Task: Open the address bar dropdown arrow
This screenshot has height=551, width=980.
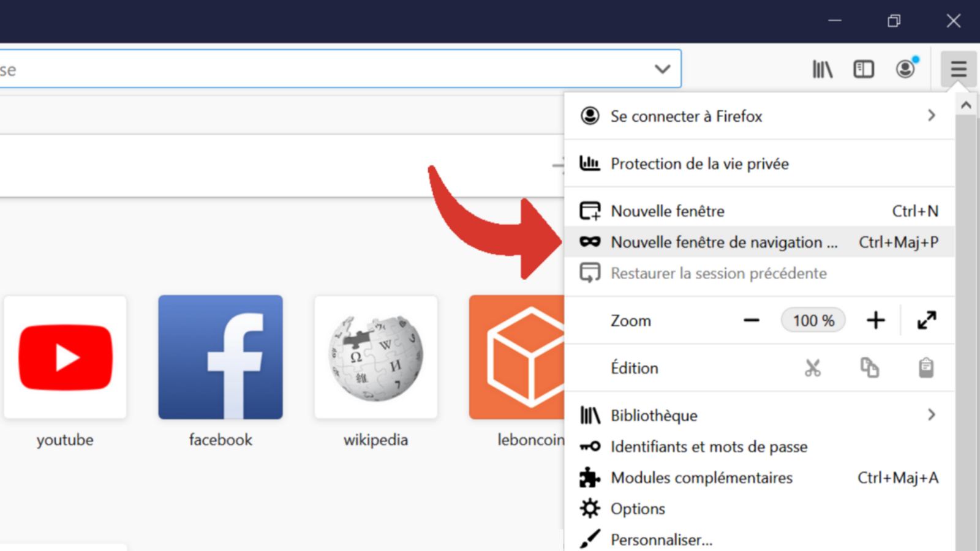Action: [663, 69]
